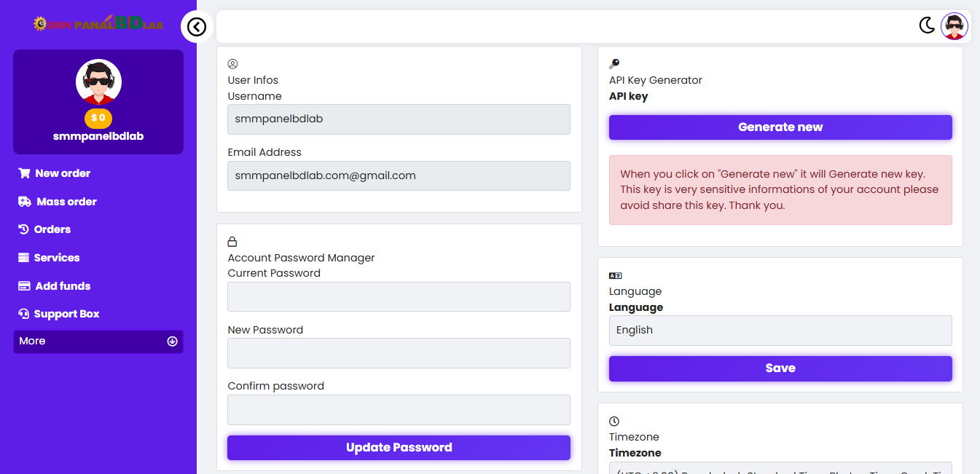Click the Orders history icon

[23, 229]
